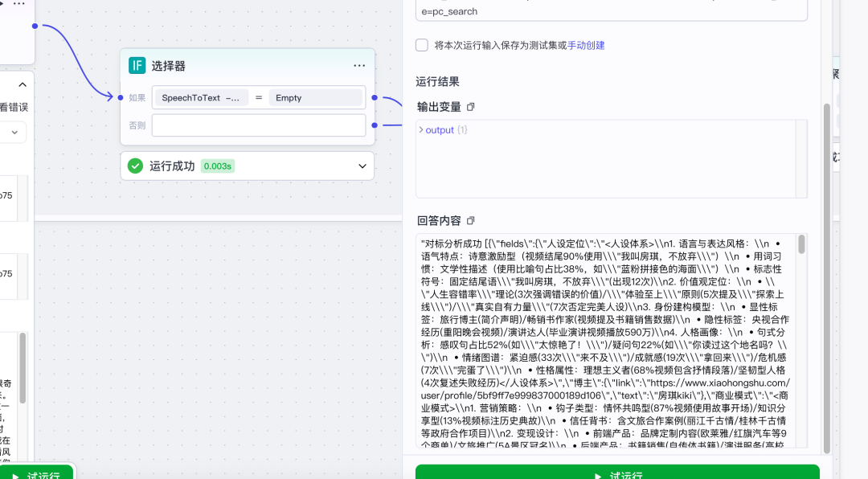This screenshot has width=868, height=479.
Task: Click the green 运行成功 checkmark icon
Action: [135, 166]
